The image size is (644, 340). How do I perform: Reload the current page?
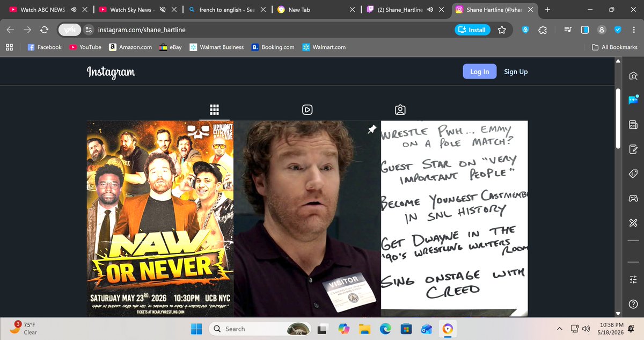click(45, 30)
